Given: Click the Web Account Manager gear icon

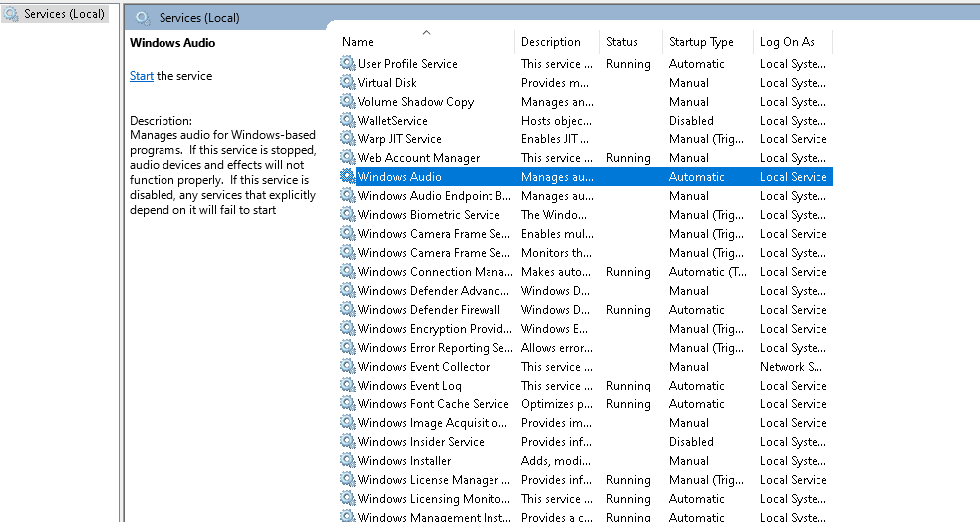Looking at the screenshot, I should point(348,157).
